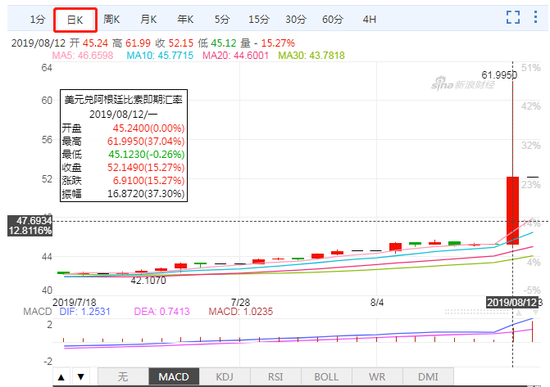Show the KDJ indicator

[x=224, y=377]
